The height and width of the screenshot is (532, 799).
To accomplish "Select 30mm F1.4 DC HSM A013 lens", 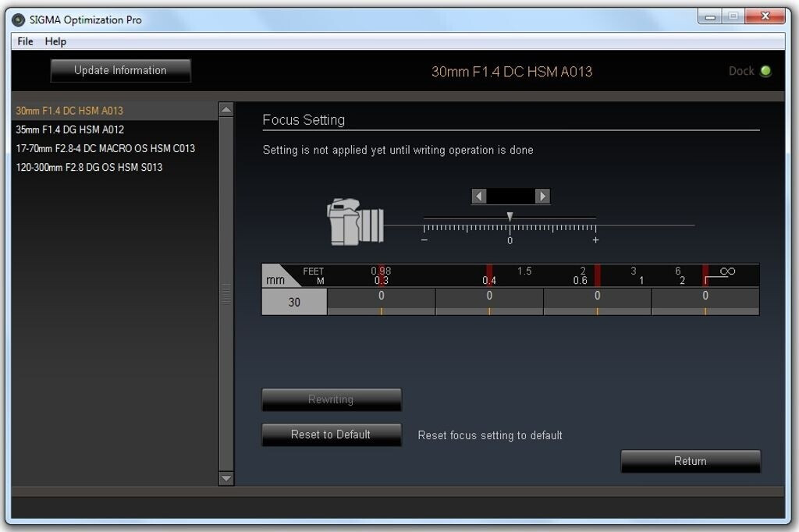I will [69, 111].
